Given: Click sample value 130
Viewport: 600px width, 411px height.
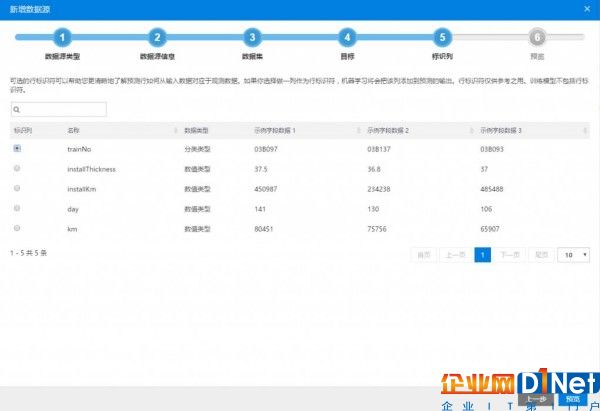Looking at the screenshot, I should [373, 209].
